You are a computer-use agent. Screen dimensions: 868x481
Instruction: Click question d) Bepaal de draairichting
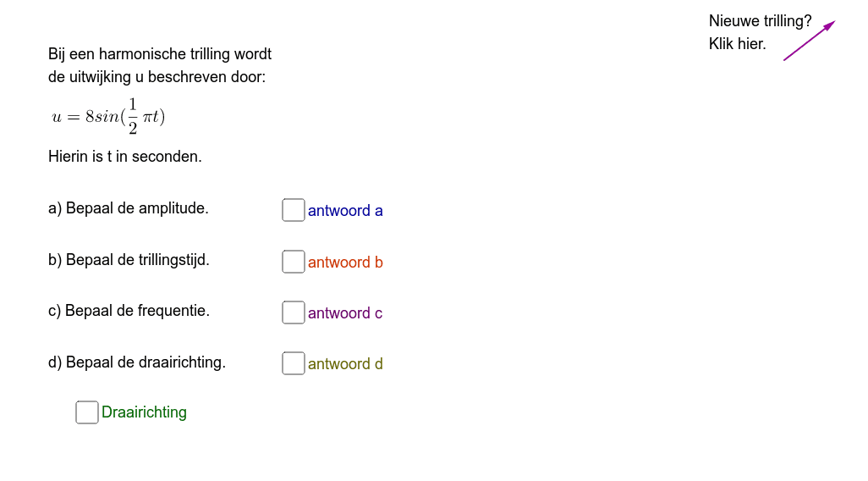(137, 362)
